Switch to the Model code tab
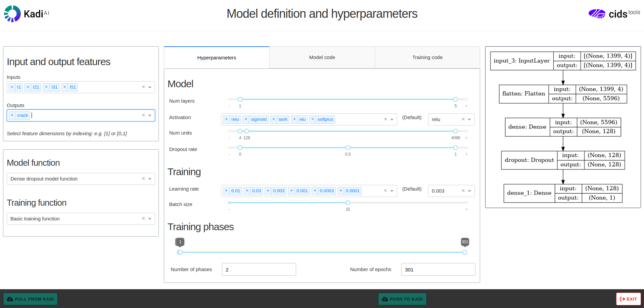The height and width of the screenshot is (308, 644). coord(322,57)
